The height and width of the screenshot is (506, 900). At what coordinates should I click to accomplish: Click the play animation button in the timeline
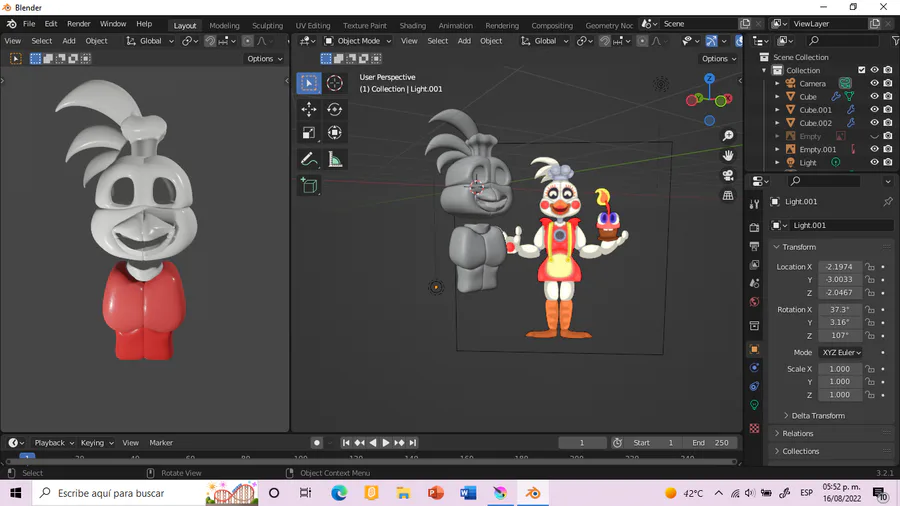pos(386,442)
